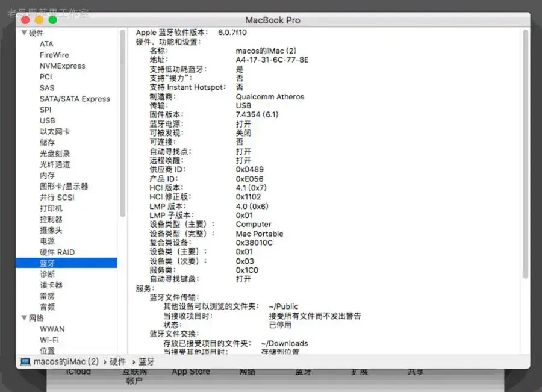Select the highlighted 蓝牙 sidebar item

point(66,263)
